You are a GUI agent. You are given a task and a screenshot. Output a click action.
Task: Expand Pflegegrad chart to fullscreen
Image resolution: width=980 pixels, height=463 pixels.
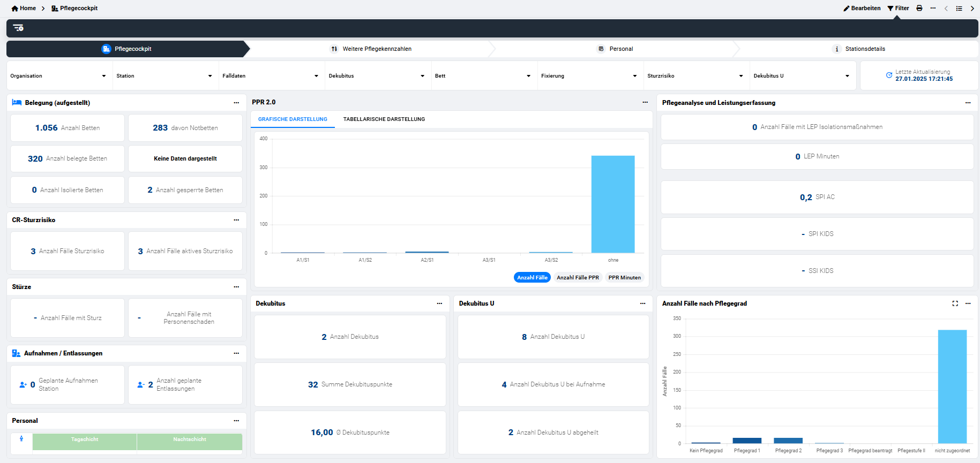click(955, 303)
